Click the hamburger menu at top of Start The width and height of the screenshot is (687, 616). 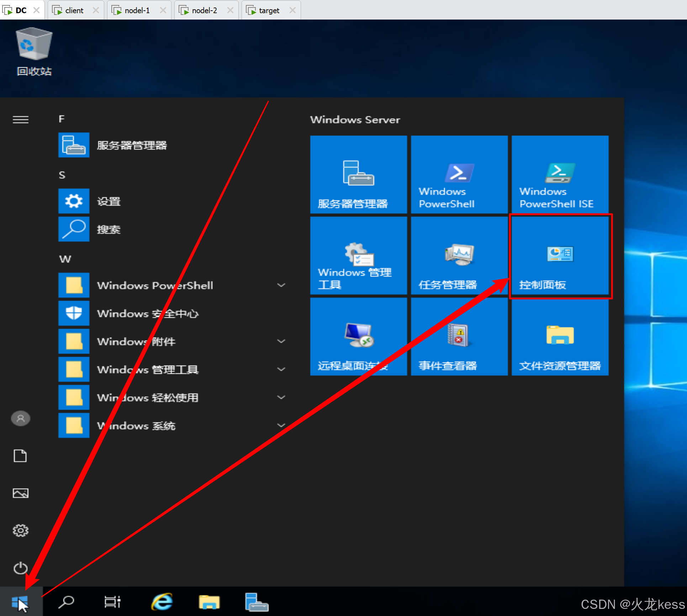tap(20, 120)
